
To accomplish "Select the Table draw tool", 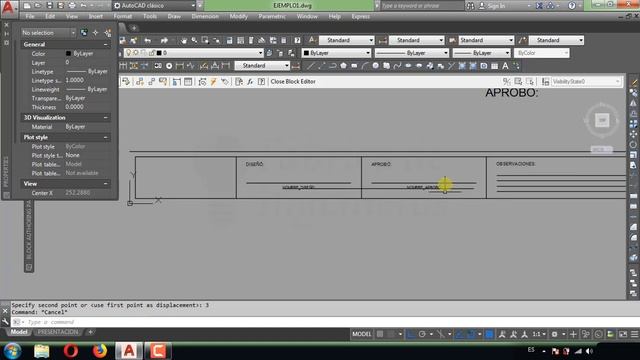I will point(494,66).
